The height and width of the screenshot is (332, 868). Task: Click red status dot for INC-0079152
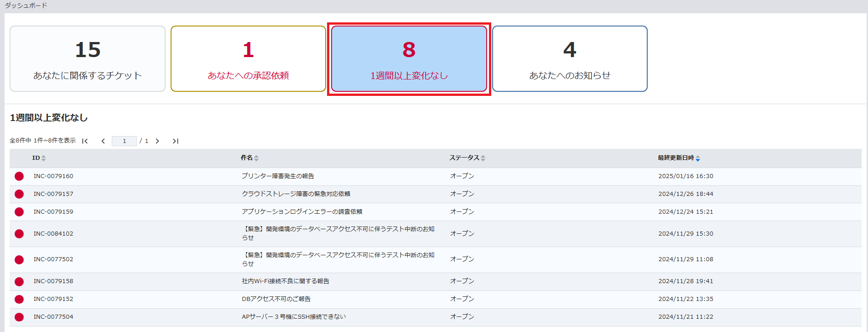click(x=19, y=299)
